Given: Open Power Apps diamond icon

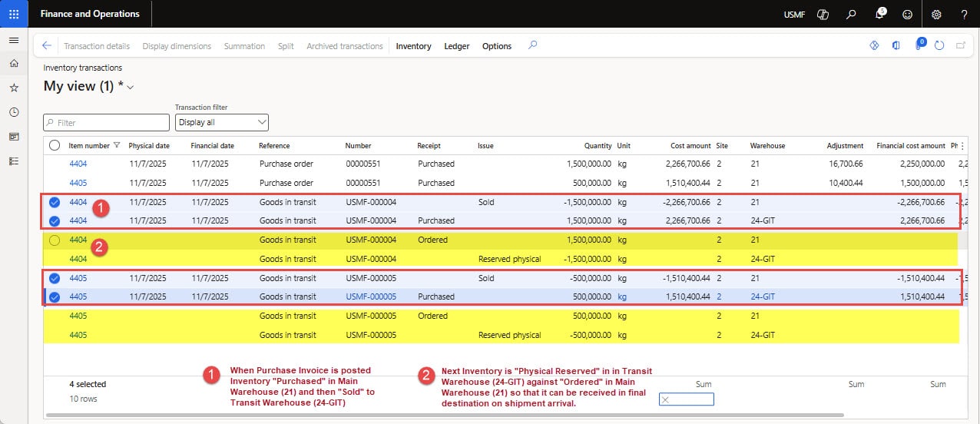Looking at the screenshot, I should [x=874, y=46].
